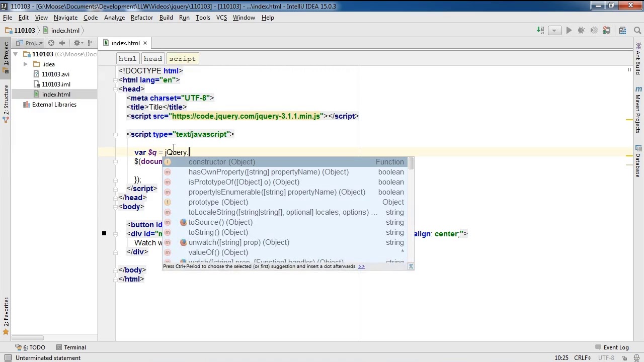This screenshot has width=644, height=362.
Task: Open the Edit menu
Action: pyautogui.click(x=24, y=18)
